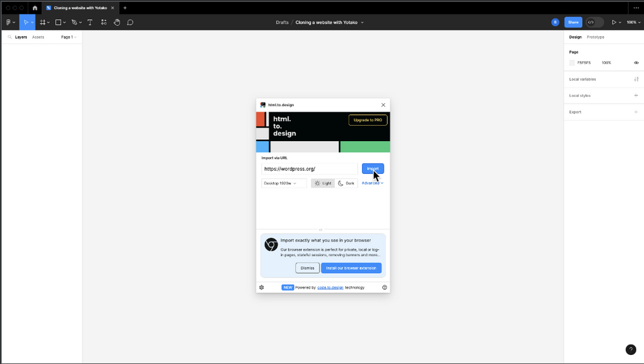Open the Figma help button
The width and height of the screenshot is (644, 364).
tap(631, 349)
